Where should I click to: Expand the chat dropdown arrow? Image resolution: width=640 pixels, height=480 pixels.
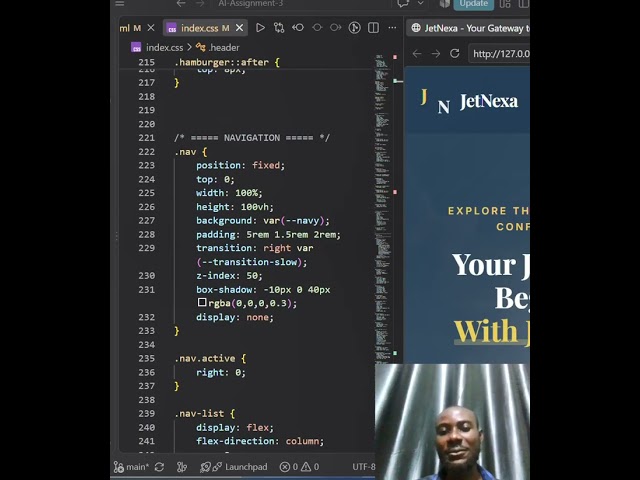coord(420,3)
